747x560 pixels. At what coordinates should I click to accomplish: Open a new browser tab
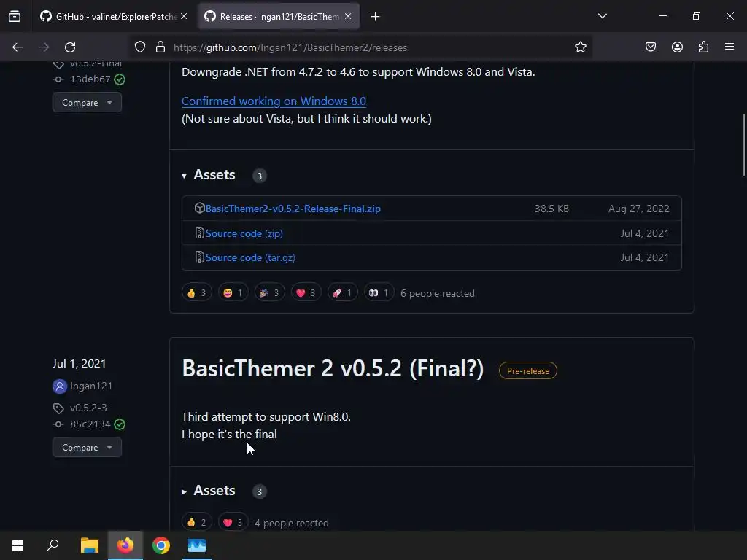coord(376,17)
